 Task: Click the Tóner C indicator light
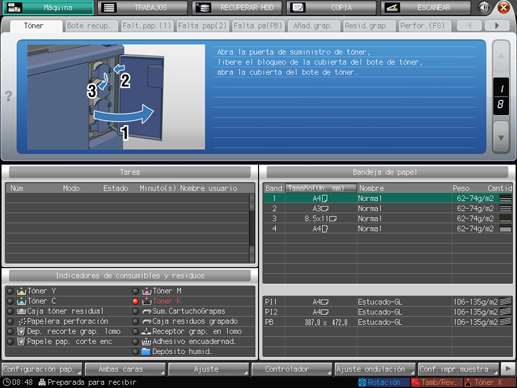(10, 301)
